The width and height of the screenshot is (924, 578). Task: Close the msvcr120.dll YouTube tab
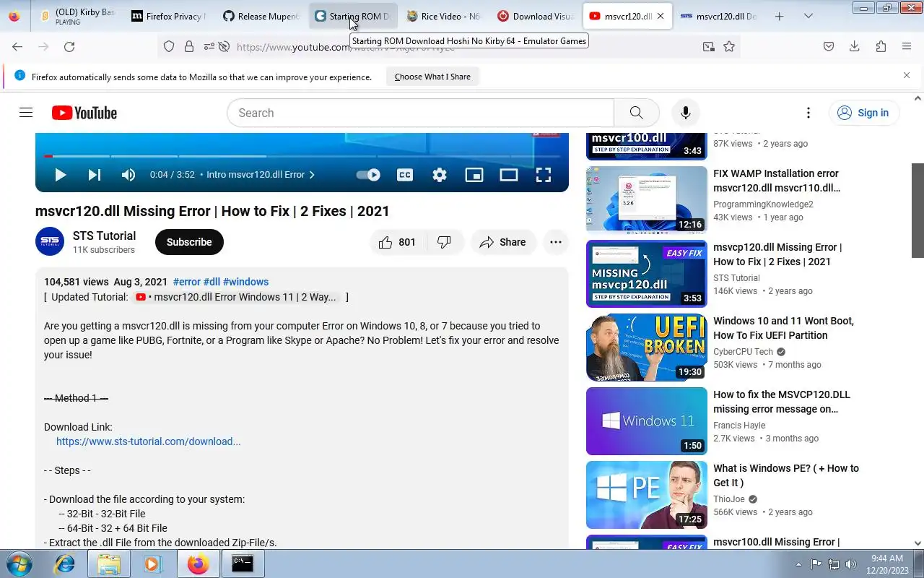(661, 16)
